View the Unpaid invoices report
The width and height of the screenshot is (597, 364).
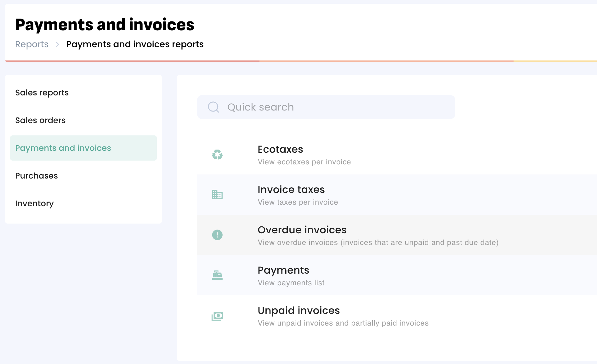point(298,311)
